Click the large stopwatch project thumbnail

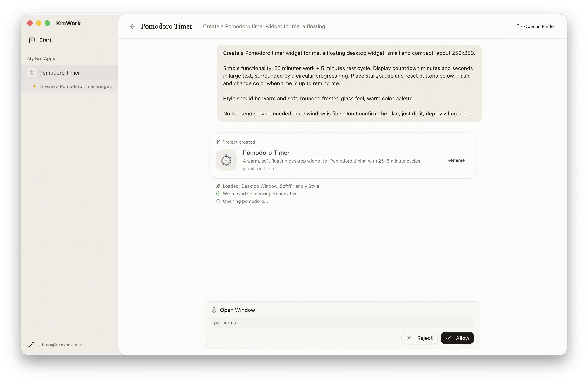pos(226,160)
